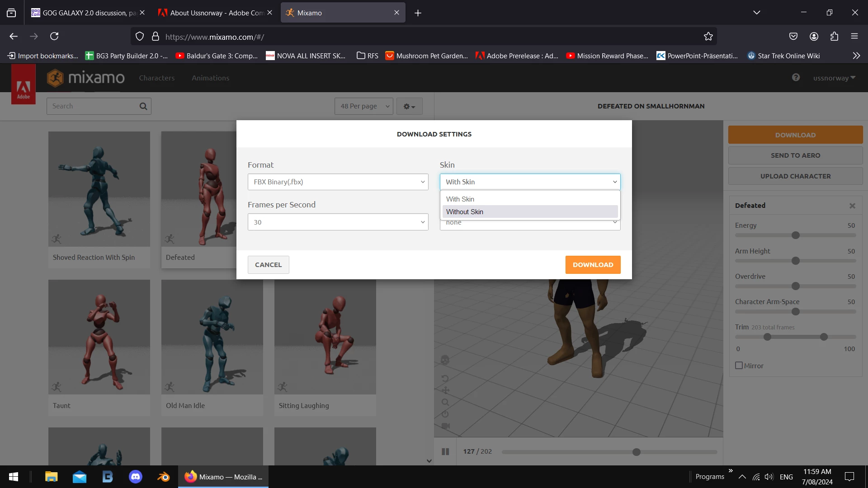This screenshot has height=488, width=868.
Task: Select the orbit rotate tool in the viewport
Action: (x=446, y=379)
